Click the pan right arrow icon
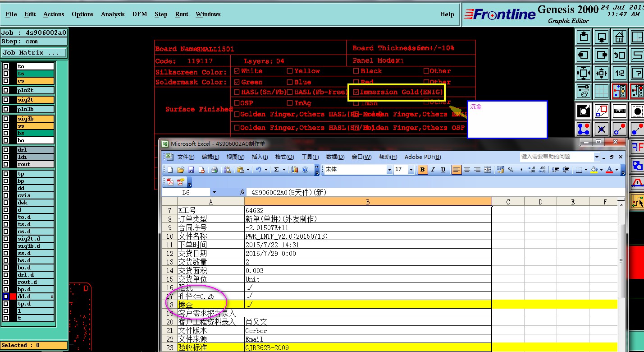The width and height of the screenshot is (644, 352). point(602,55)
